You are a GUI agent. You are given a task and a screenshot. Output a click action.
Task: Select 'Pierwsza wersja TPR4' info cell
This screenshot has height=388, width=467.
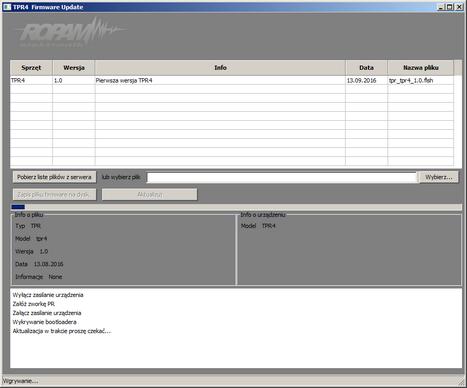tap(220, 80)
